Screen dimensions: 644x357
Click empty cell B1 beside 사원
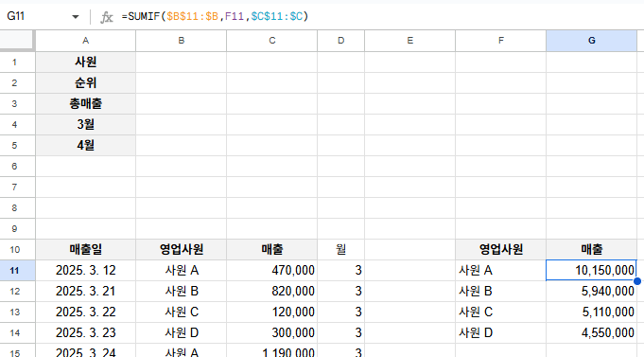tap(182, 62)
